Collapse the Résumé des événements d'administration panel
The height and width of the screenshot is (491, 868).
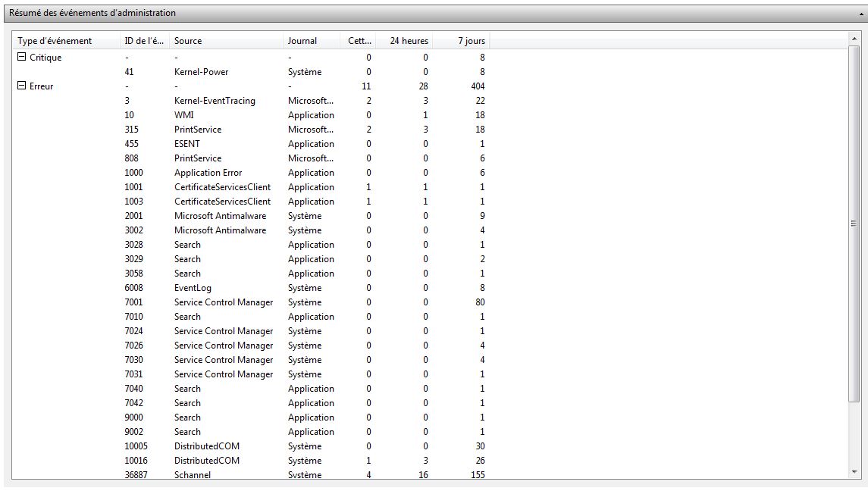coord(858,13)
